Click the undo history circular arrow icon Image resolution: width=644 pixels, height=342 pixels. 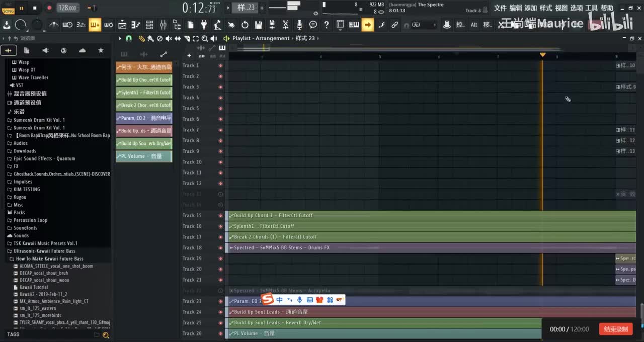tap(245, 25)
